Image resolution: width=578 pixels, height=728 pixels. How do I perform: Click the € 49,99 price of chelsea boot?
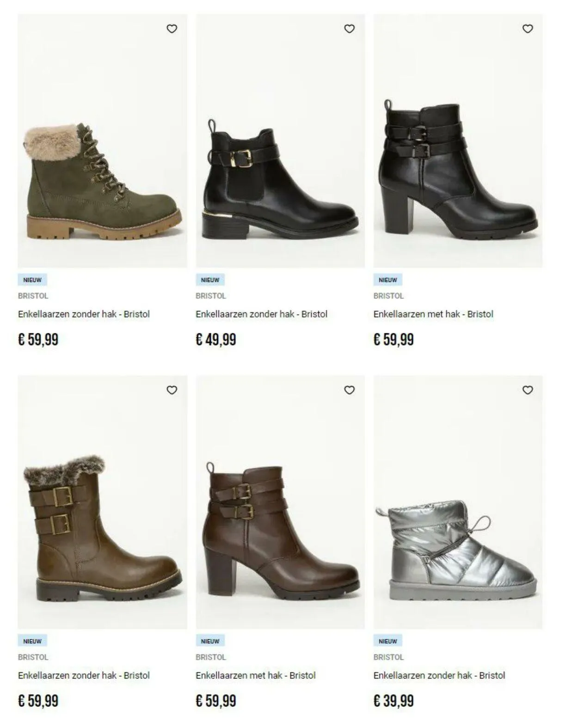point(216,340)
